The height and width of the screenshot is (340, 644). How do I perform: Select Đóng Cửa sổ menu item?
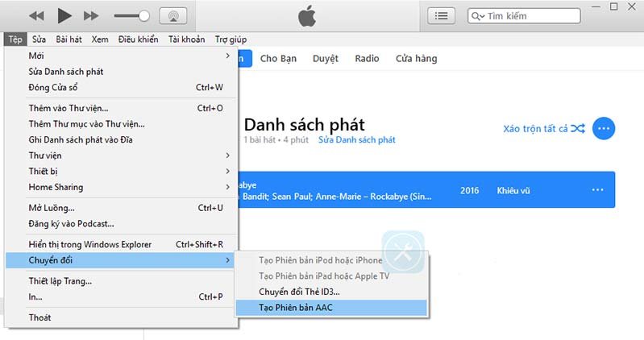[121, 87]
